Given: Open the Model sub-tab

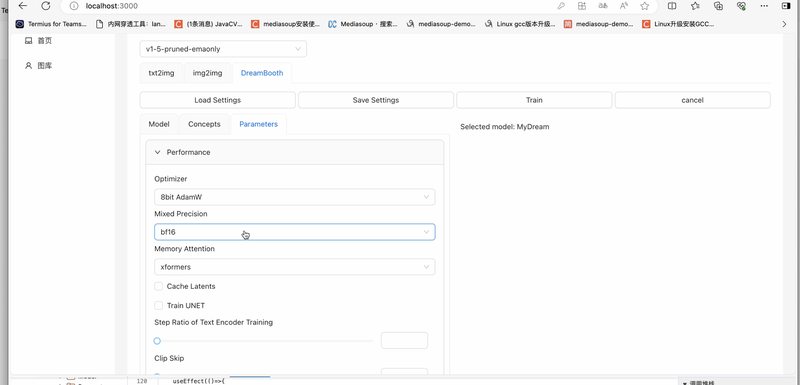Looking at the screenshot, I should pos(159,124).
